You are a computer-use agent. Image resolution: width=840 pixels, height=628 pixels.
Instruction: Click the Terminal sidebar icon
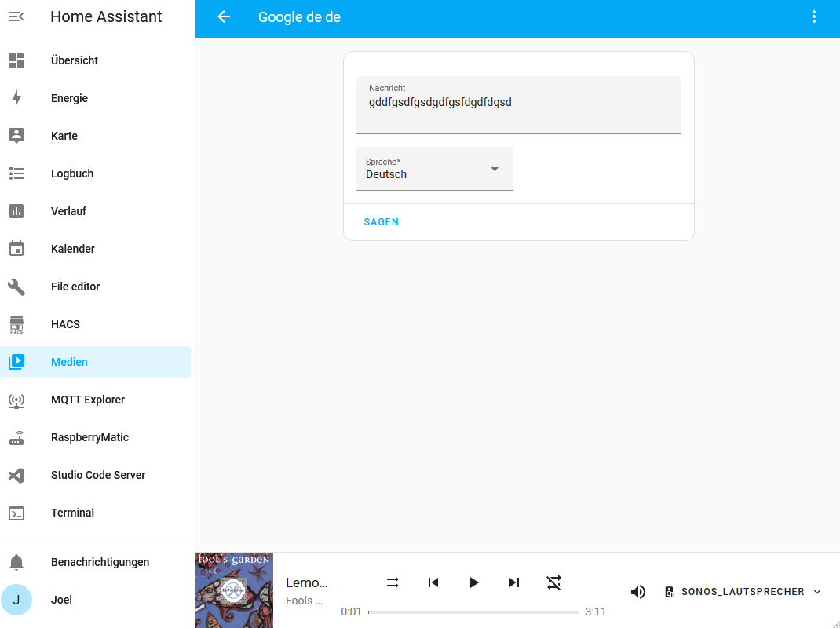pyautogui.click(x=16, y=513)
